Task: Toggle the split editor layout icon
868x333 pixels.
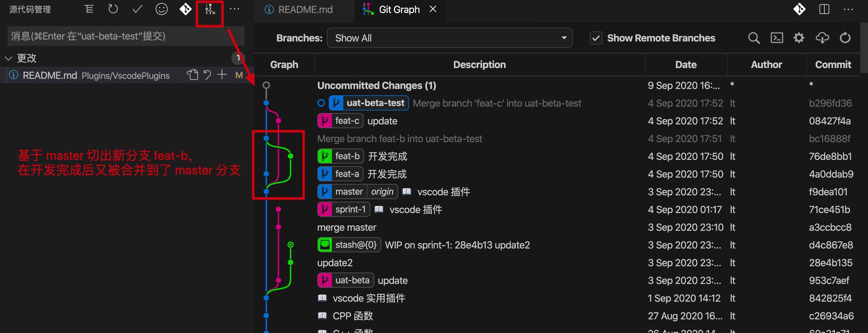Action: pos(824,9)
